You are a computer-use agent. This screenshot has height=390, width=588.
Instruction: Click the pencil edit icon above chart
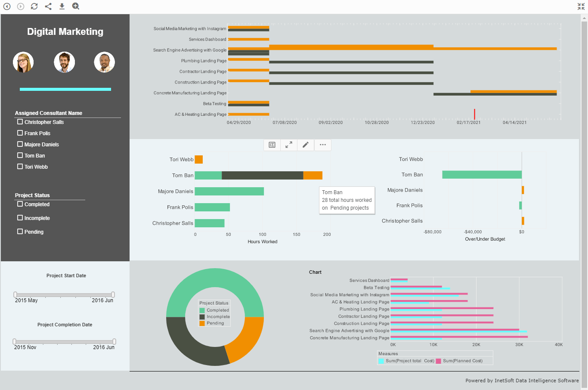(x=306, y=145)
